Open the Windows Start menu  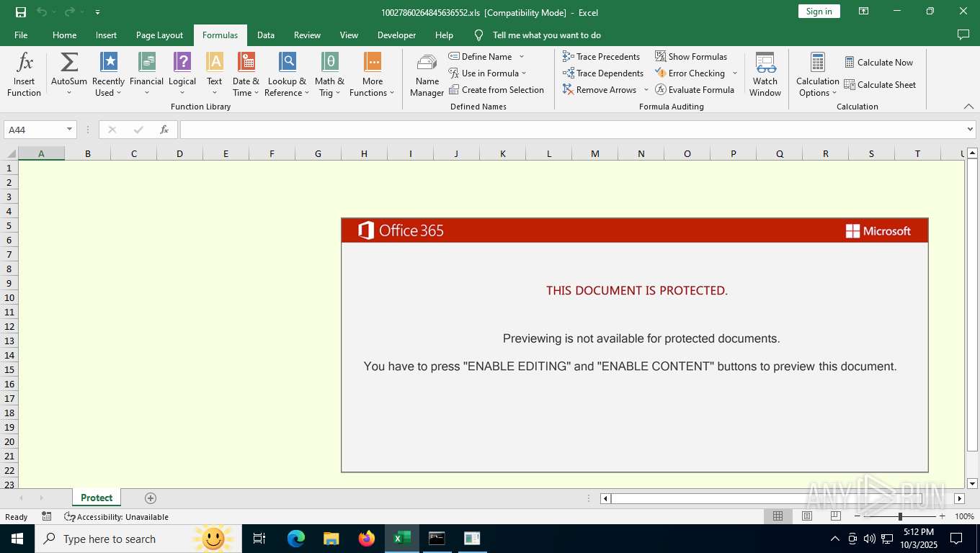coord(17,539)
